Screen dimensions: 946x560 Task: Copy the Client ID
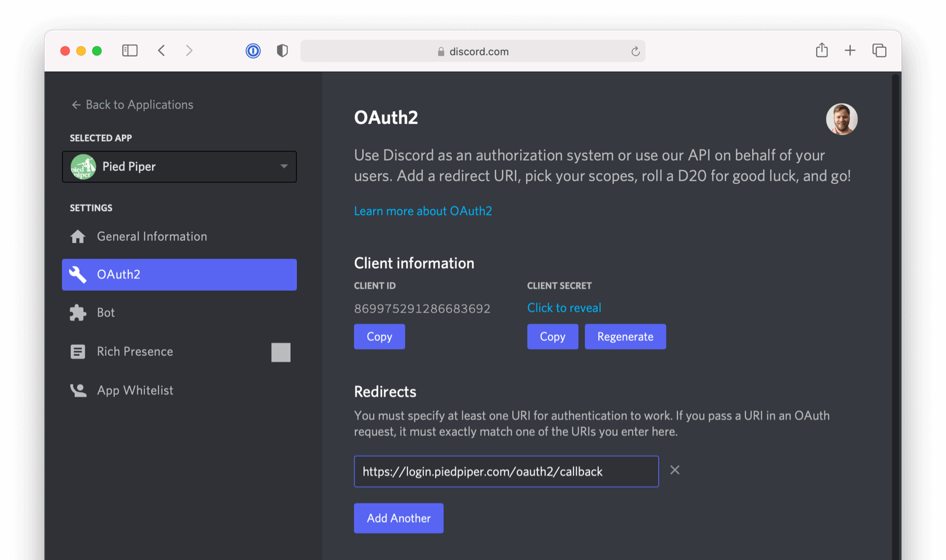380,336
